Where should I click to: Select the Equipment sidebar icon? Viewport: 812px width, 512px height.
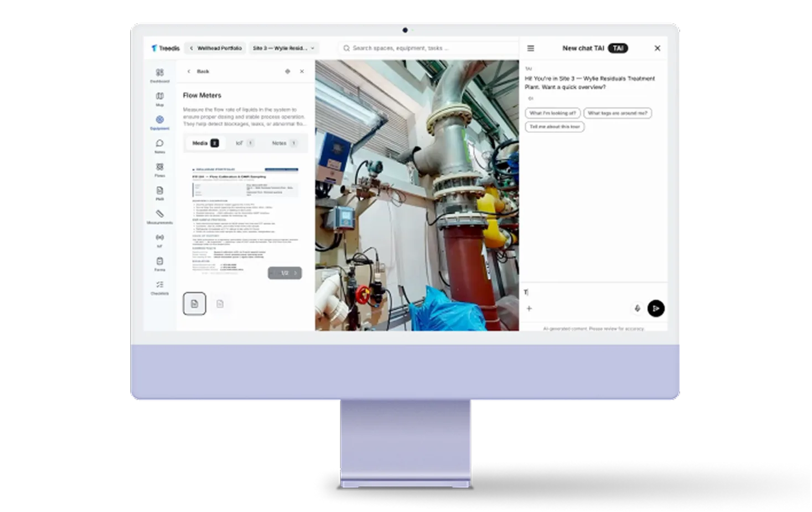pyautogui.click(x=159, y=122)
